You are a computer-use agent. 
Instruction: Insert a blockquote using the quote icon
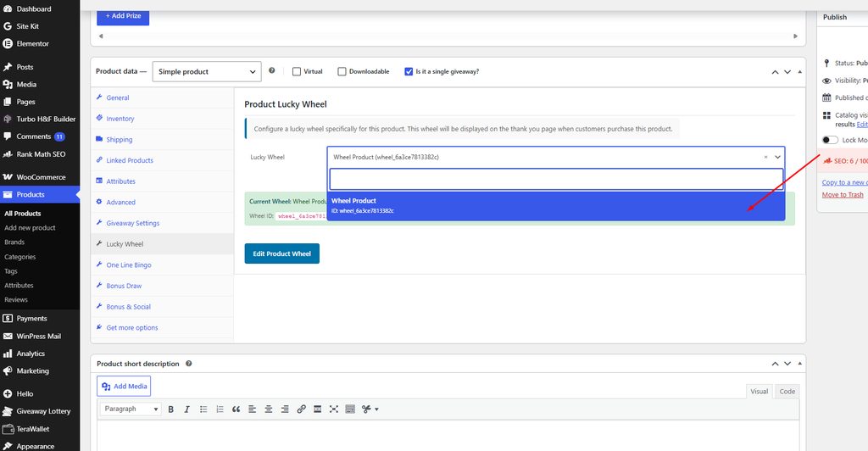[x=236, y=409]
